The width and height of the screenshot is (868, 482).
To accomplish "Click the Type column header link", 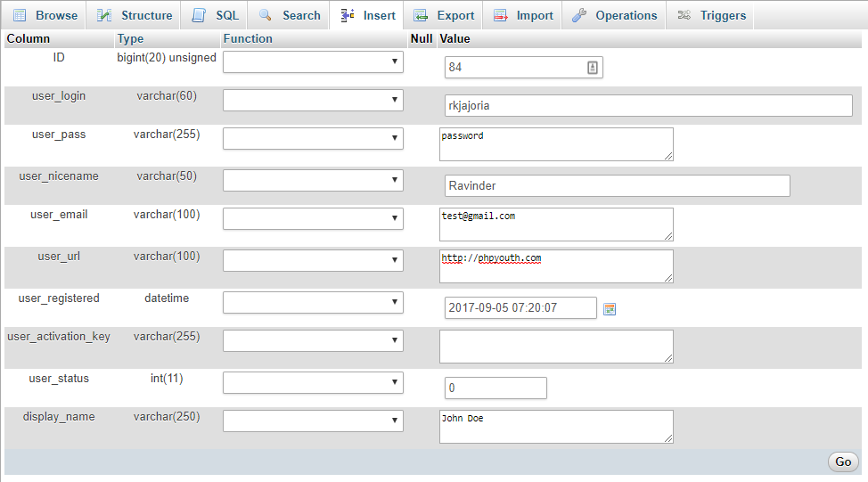I will point(130,38).
